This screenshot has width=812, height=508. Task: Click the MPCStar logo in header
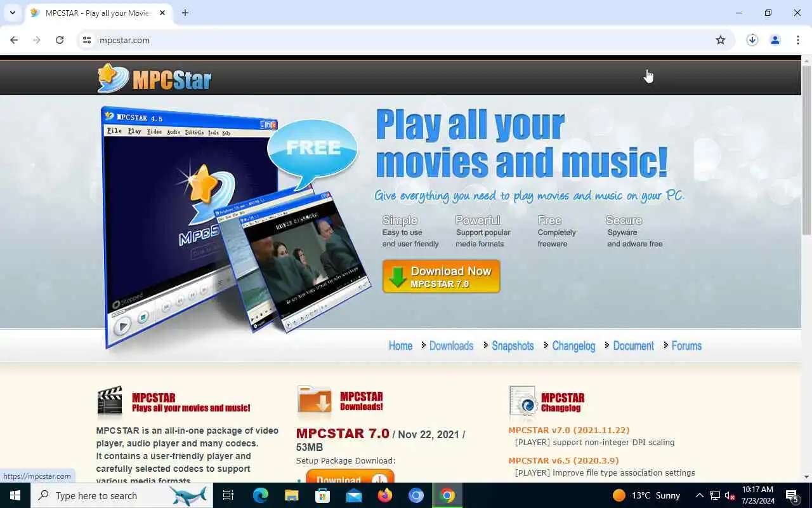(154, 78)
